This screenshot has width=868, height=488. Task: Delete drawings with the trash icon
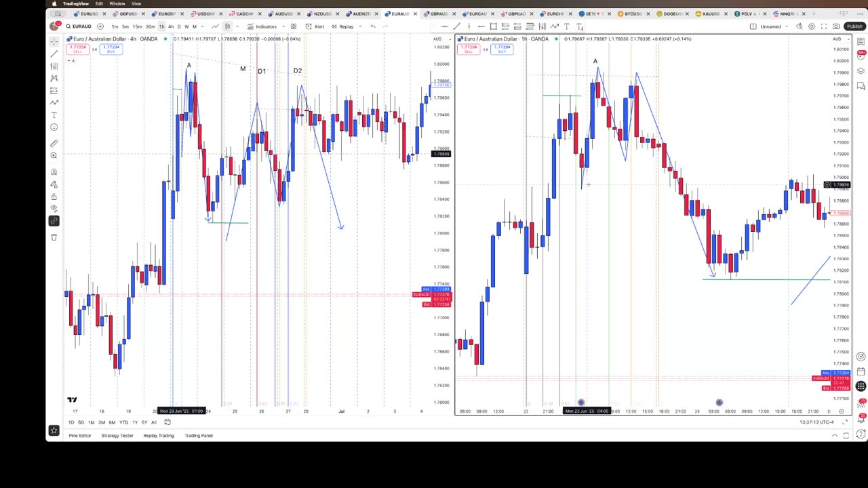(x=54, y=237)
